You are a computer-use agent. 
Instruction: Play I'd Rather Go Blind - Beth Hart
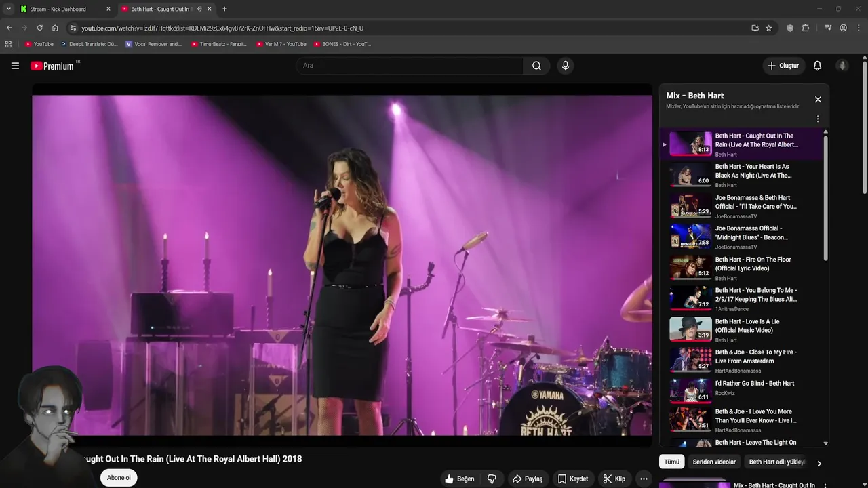[741, 391]
